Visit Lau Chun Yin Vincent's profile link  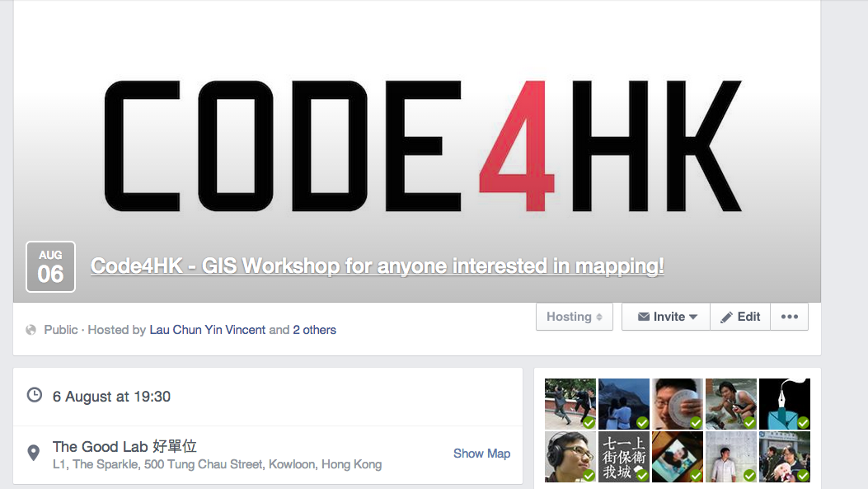(x=208, y=330)
